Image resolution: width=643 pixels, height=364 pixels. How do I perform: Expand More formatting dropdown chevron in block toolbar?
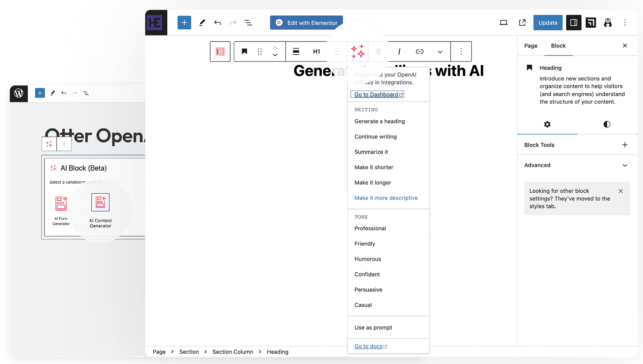(x=440, y=52)
